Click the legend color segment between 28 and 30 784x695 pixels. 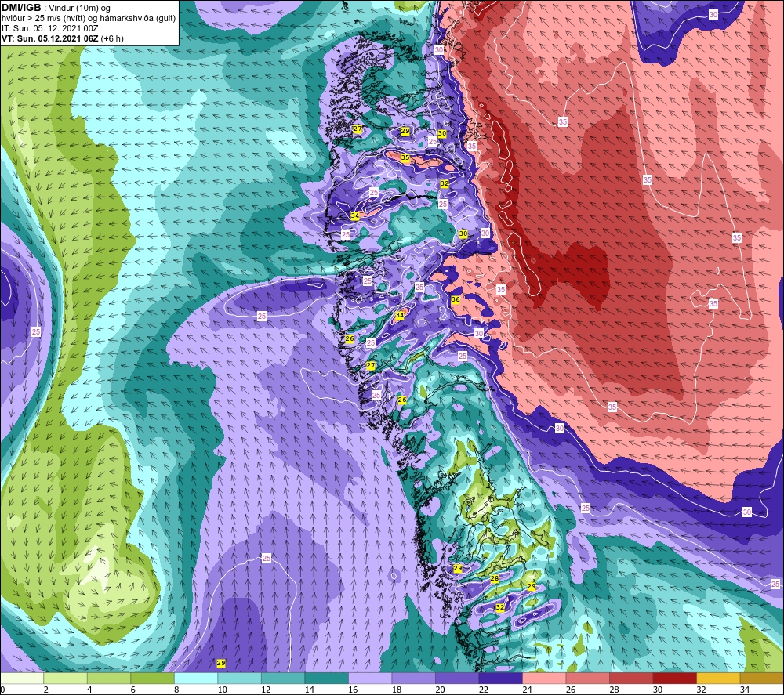pyautogui.click(x=631, y=678)
